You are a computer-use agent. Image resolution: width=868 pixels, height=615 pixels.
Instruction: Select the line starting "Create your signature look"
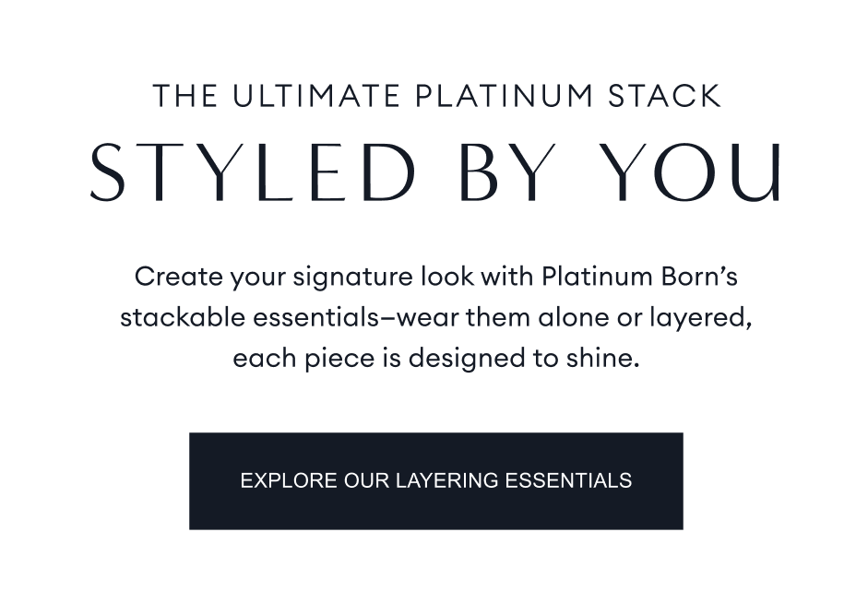click(x=435, y=277)
